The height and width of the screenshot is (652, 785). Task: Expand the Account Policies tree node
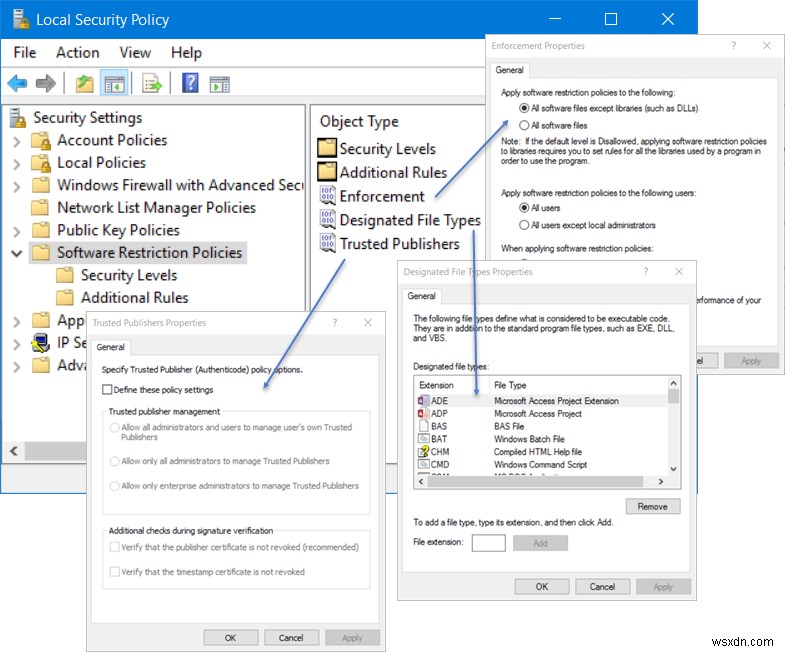pos(17,142)
